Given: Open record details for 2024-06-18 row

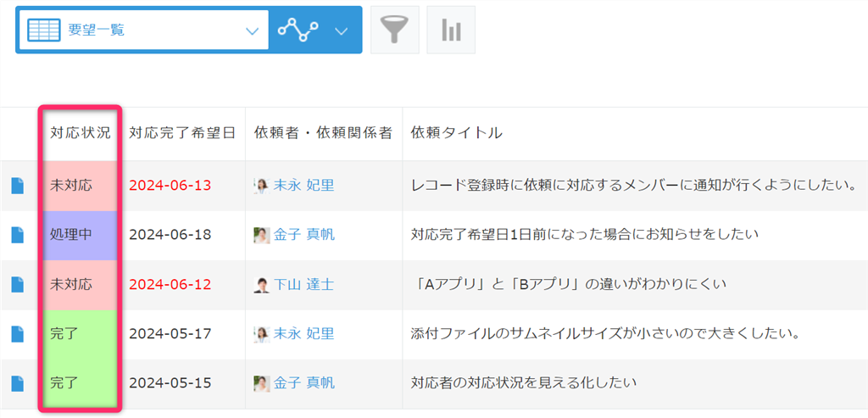Looking at the screenshot, I should [18, 235].
